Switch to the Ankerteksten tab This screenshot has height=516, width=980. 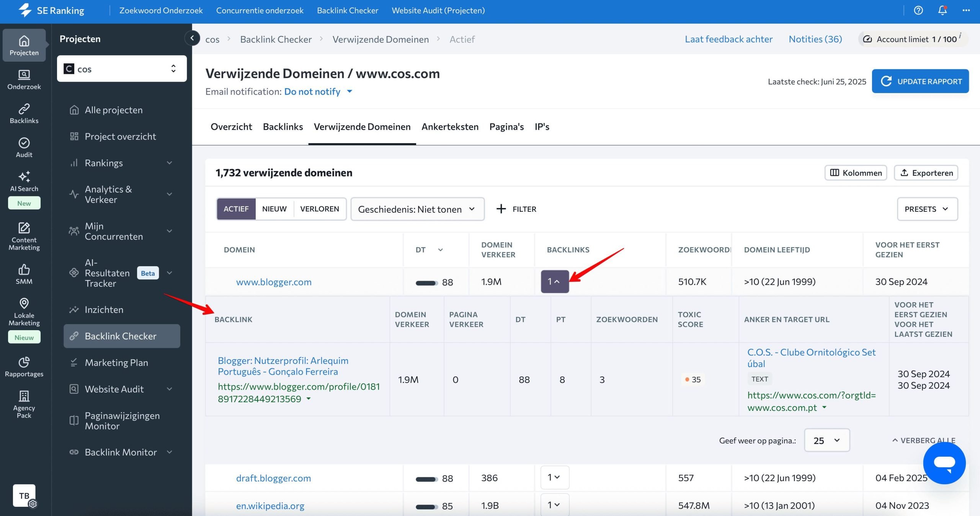point(450,127)
